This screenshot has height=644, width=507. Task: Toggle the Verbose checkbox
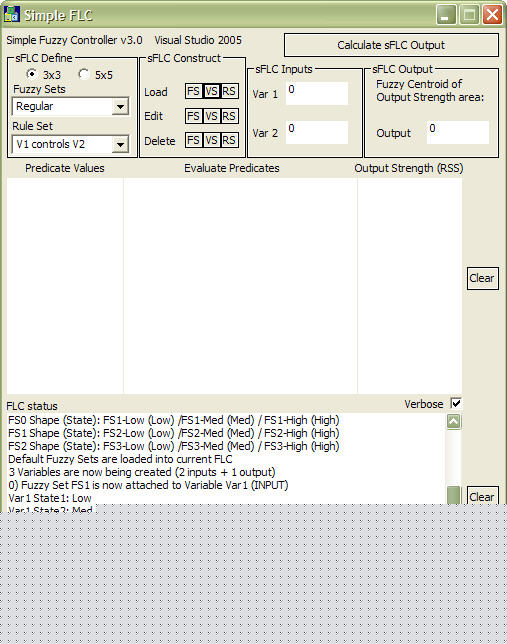(x=456, y=403)
